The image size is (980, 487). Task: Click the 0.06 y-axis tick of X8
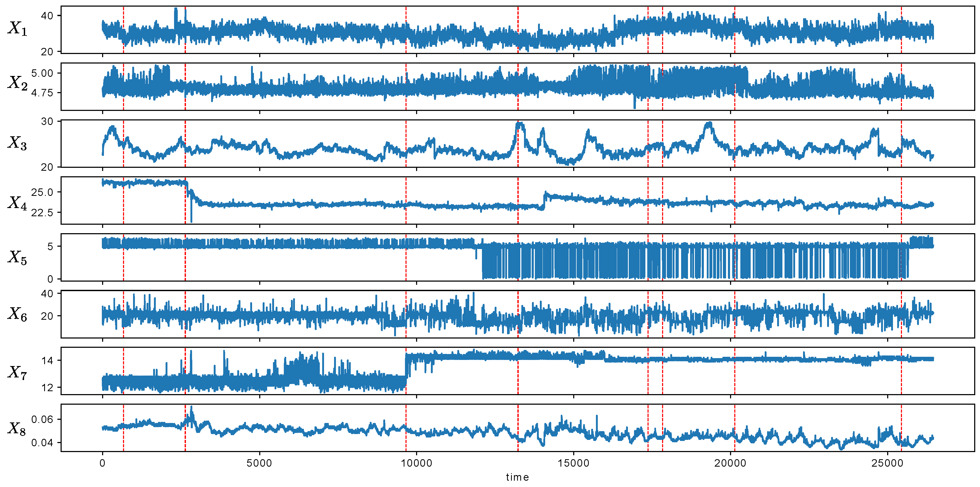tap(42, 419)
